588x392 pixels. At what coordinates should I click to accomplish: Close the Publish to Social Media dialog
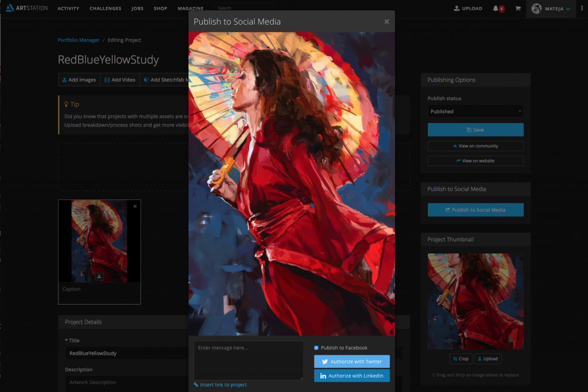tap(386, 22)
